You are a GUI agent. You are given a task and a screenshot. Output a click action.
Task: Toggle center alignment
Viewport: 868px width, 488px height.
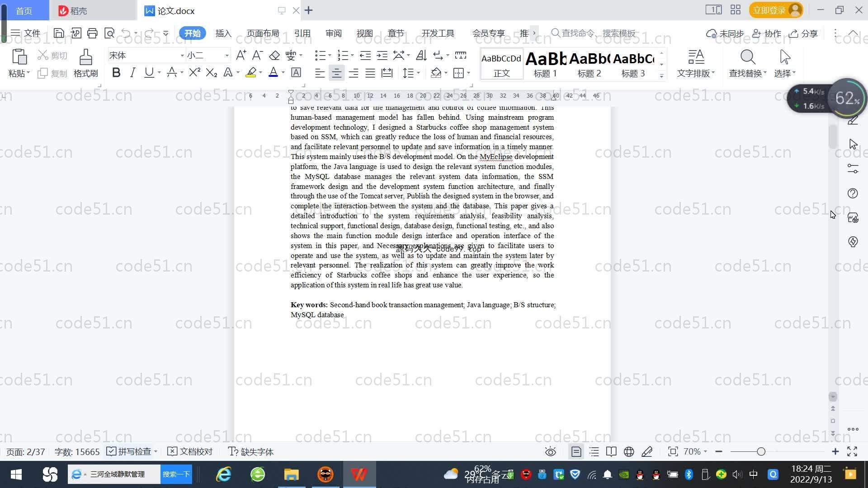(x=336, y=73)
